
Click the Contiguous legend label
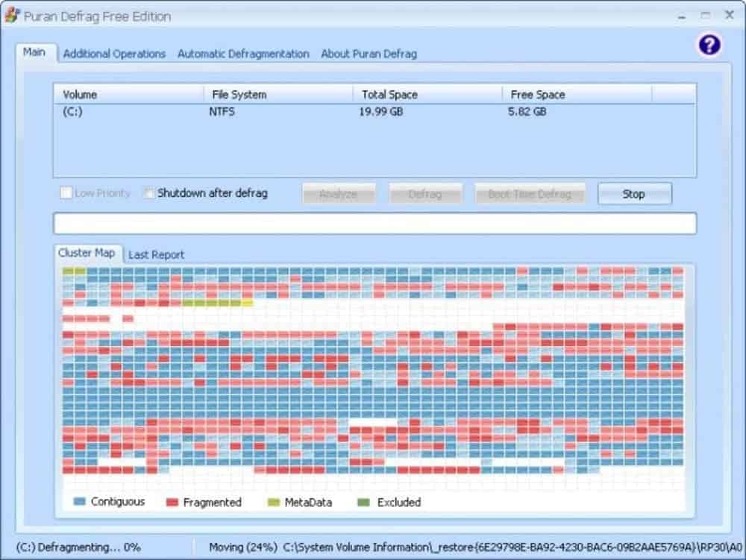tap(118, 502)
